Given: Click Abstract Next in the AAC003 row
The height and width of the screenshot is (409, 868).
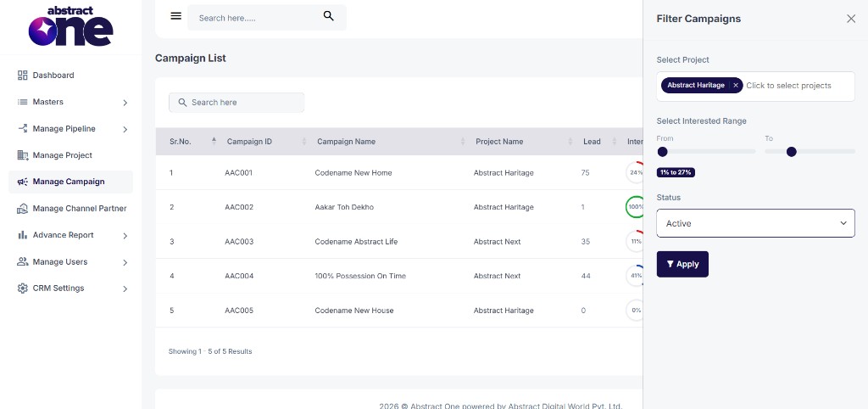Looking at the screenshot, I should pyautogui.click(x=497, y=242).
